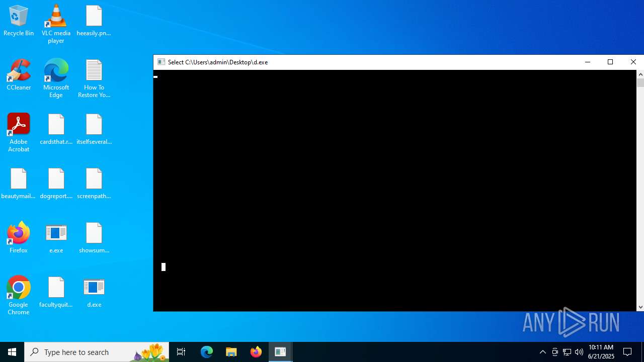Minimize the d.exe console window
This screenshot has height=362, width=644.
click(x=587, y=62)
